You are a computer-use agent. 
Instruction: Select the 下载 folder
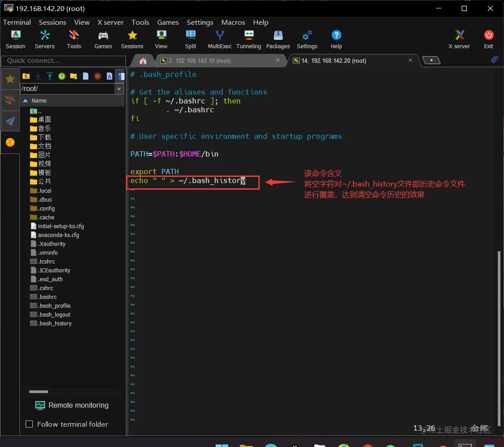click(x=41, y=138)
